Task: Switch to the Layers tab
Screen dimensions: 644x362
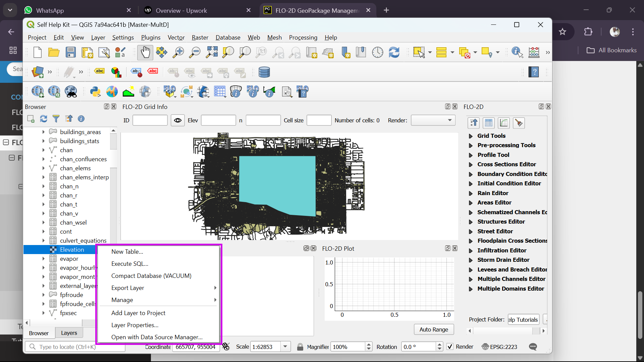Action: [x=69, y=333]
